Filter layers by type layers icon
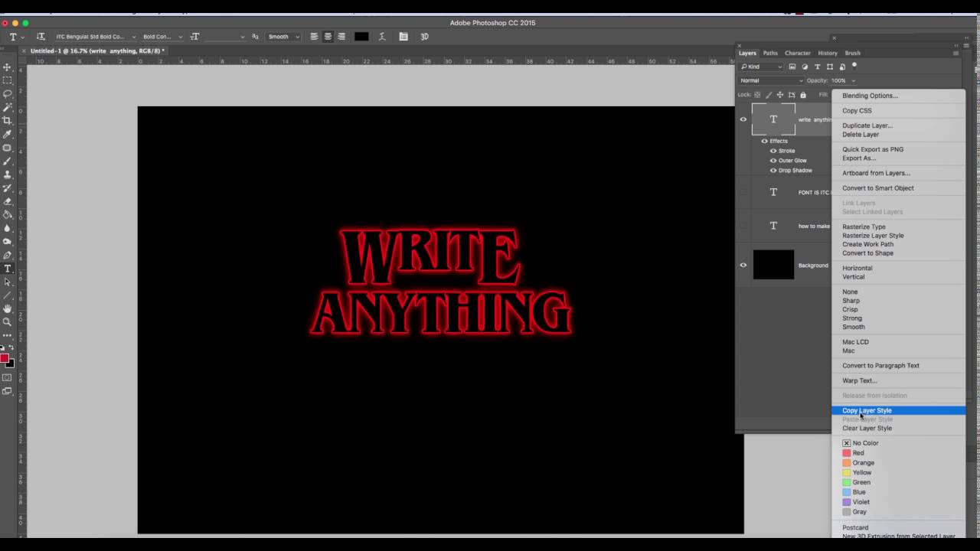Viewport: 980px width, 551px height. [817, 67]
